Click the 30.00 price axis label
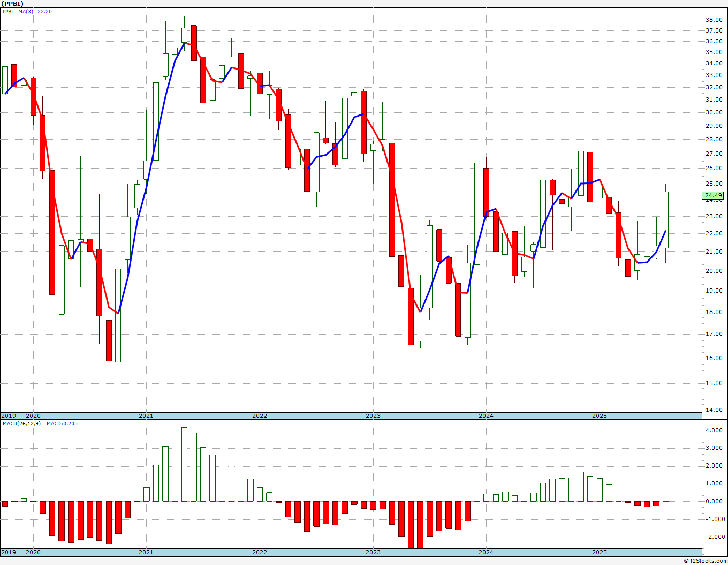 714,113
